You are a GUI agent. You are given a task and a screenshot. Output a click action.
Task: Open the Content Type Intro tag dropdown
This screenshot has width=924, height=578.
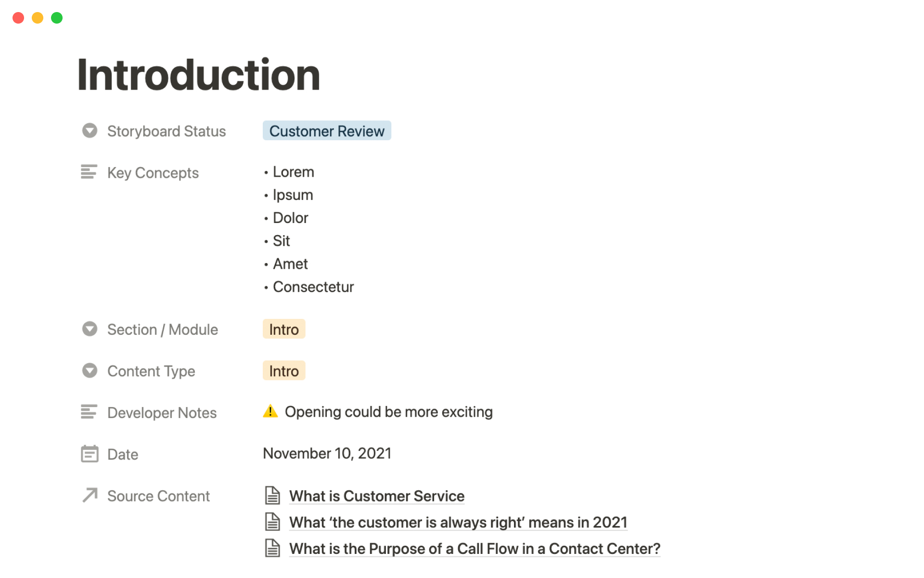(x=283, y=371)
